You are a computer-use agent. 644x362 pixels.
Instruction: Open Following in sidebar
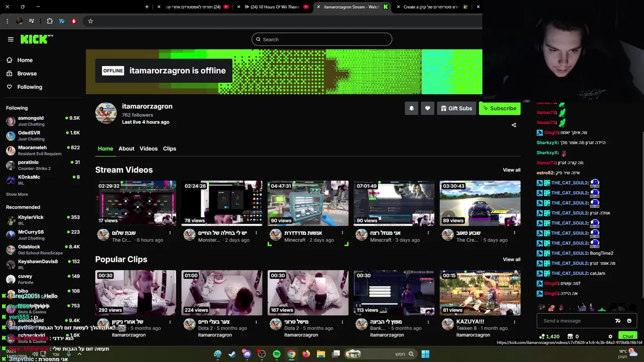(29, 87)
